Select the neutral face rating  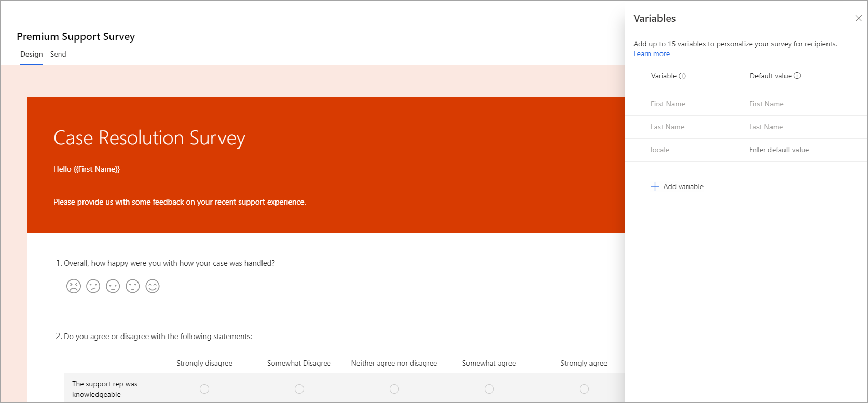(113, 286)
